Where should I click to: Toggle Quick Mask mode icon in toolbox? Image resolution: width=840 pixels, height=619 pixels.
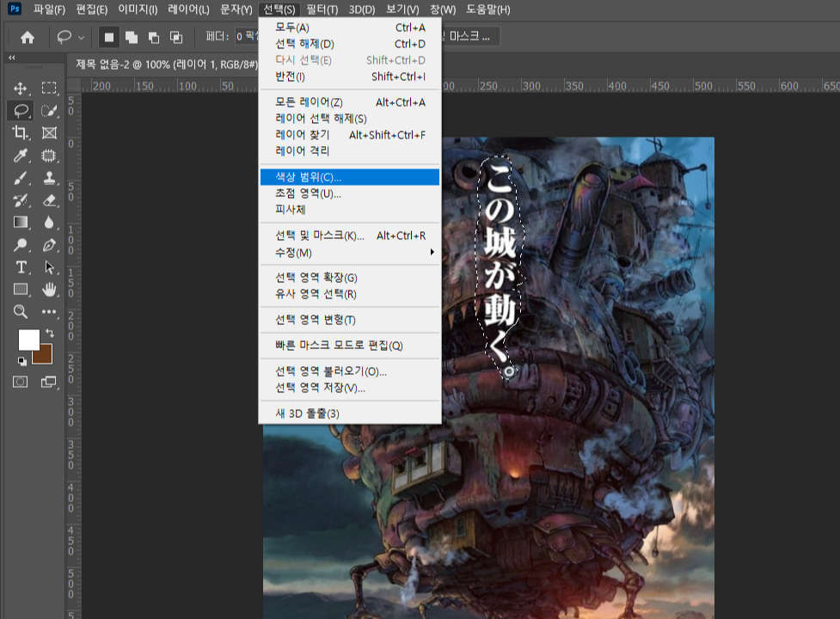(x=21, y=382)
